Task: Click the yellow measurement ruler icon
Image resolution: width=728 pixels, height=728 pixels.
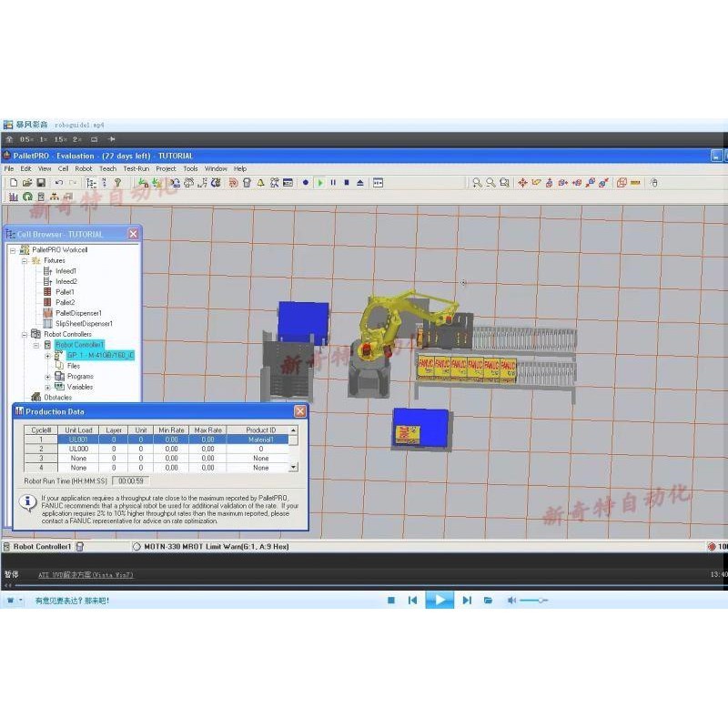Action: [635, 183]
